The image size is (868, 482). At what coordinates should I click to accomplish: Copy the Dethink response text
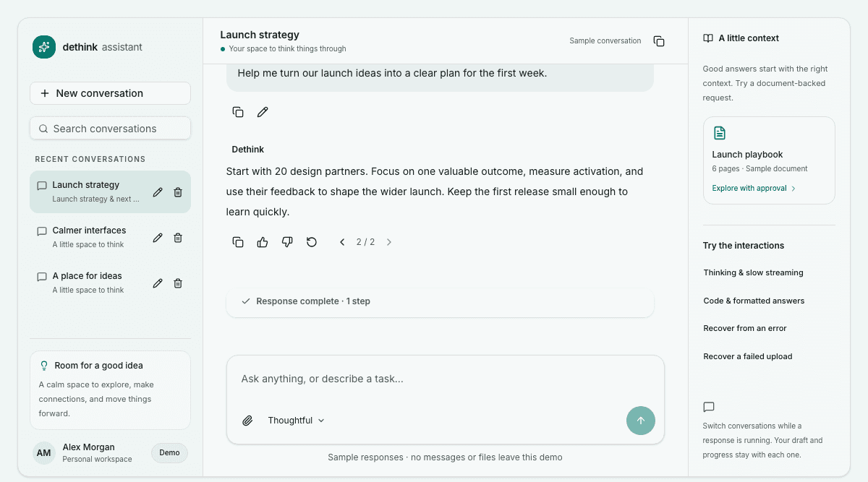click(238, 242)
